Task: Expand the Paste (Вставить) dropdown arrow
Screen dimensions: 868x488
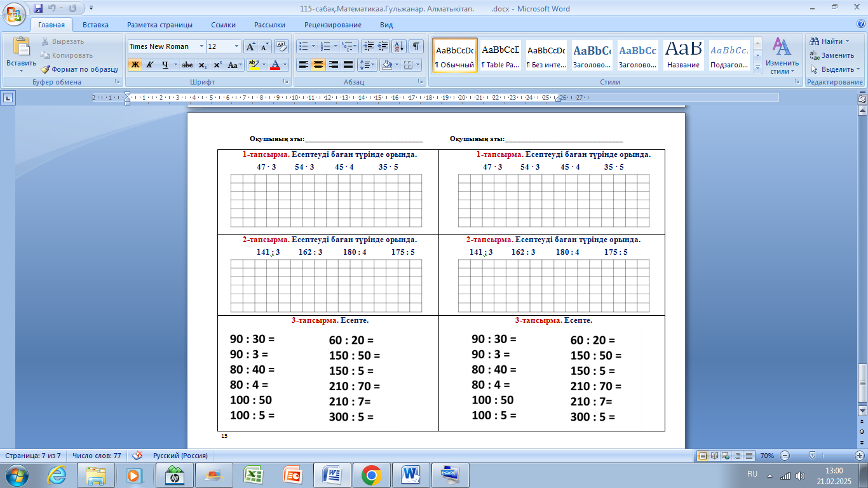Action: [21, 69]
